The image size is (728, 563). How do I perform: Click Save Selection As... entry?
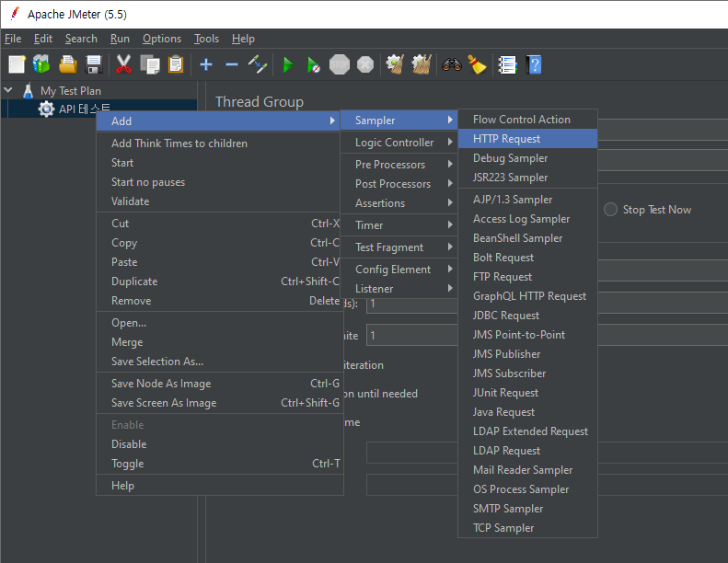point(218,362)
